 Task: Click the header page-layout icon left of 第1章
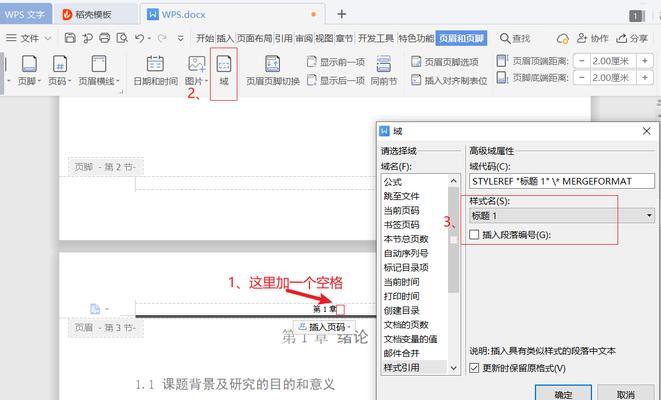pos(95,309)
